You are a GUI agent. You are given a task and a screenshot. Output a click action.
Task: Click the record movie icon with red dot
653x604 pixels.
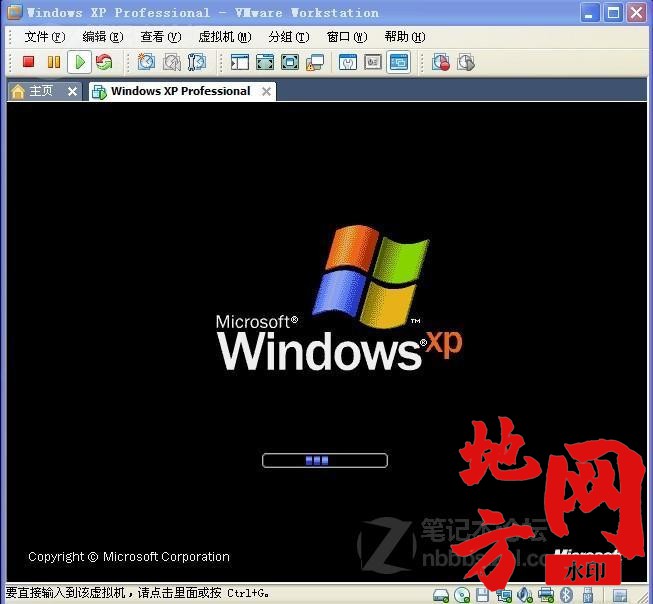[x=441, y=62]
